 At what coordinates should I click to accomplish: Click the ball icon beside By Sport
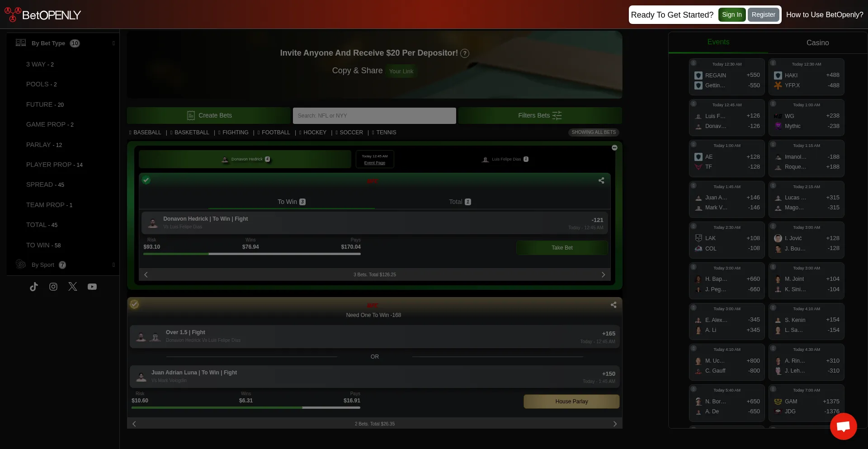[x=21, y=264]
